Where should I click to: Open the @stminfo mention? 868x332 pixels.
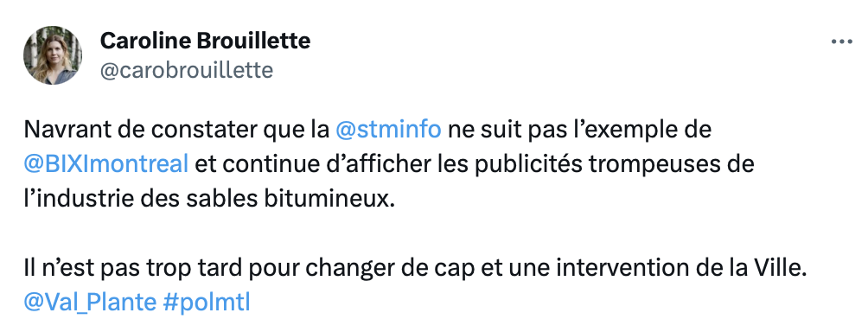(x=388, y=130)
